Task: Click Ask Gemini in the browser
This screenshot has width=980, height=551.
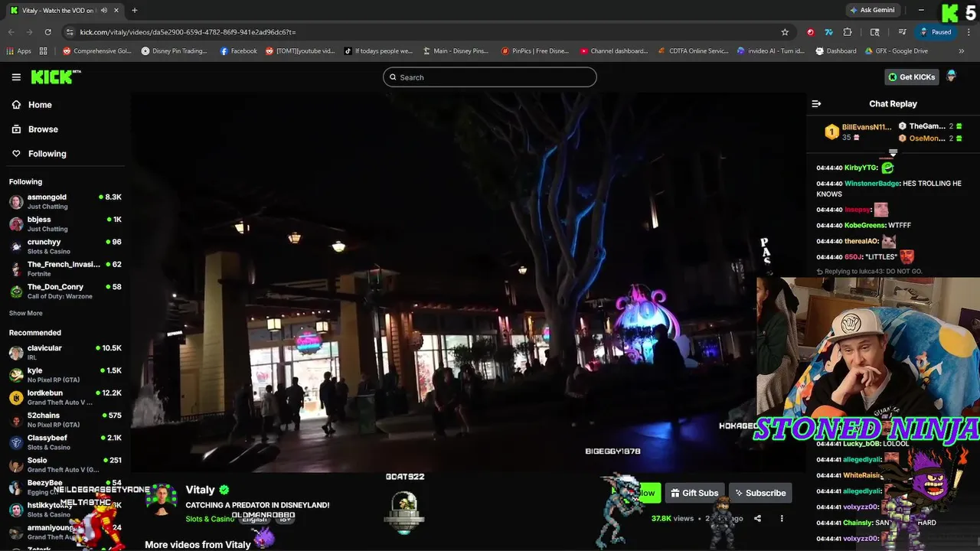Action: click(x=872, y=10)
